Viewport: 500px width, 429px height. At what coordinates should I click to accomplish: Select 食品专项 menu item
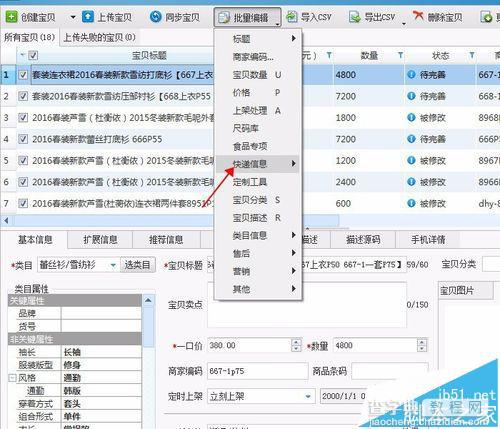(x=258, y=146)
